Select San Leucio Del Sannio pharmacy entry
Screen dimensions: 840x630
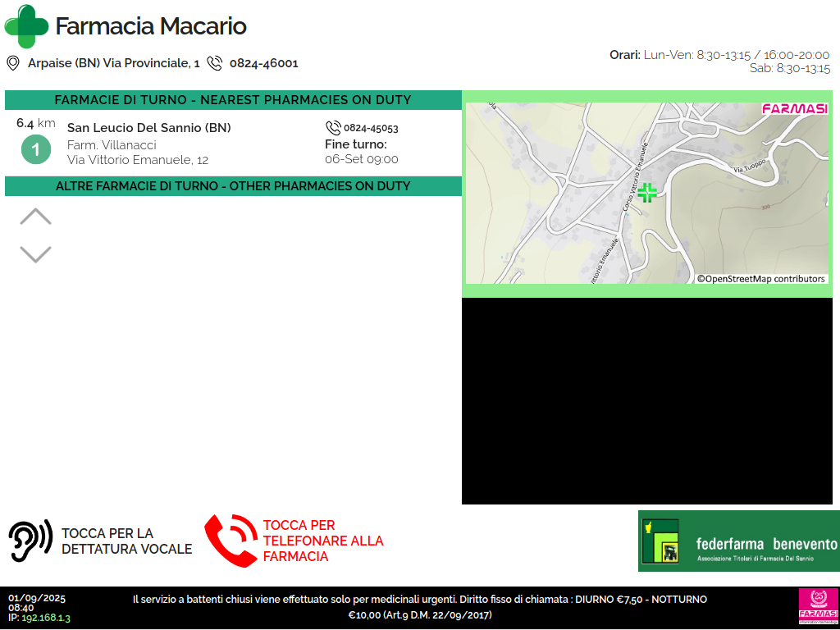pos(148,128)
